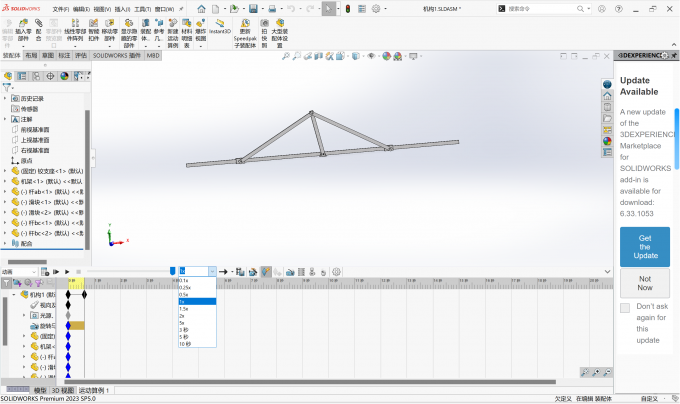Expand 历史记录 tree node
Viewport: 680px width, 404px height.
pos(5,98)
